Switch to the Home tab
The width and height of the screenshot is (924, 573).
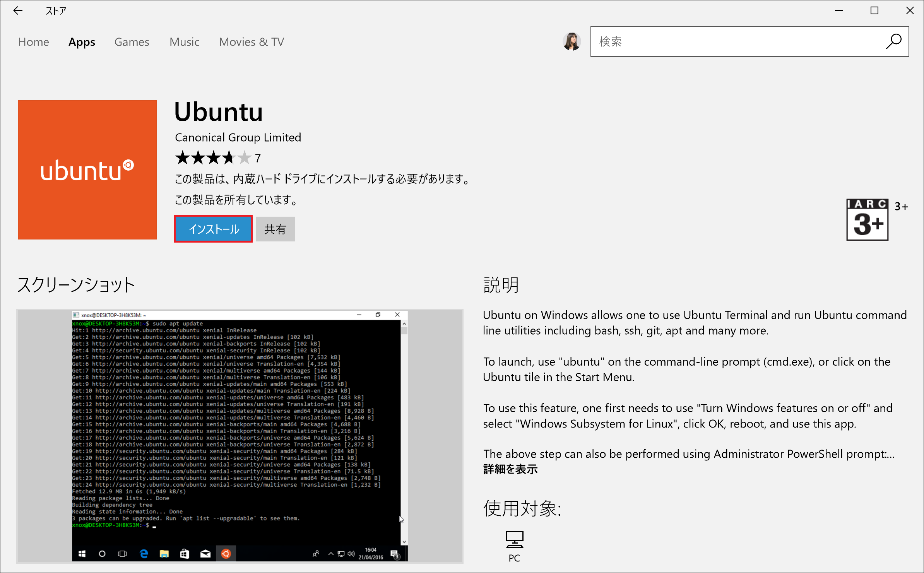pyautogui.click(x=34, y=42)
